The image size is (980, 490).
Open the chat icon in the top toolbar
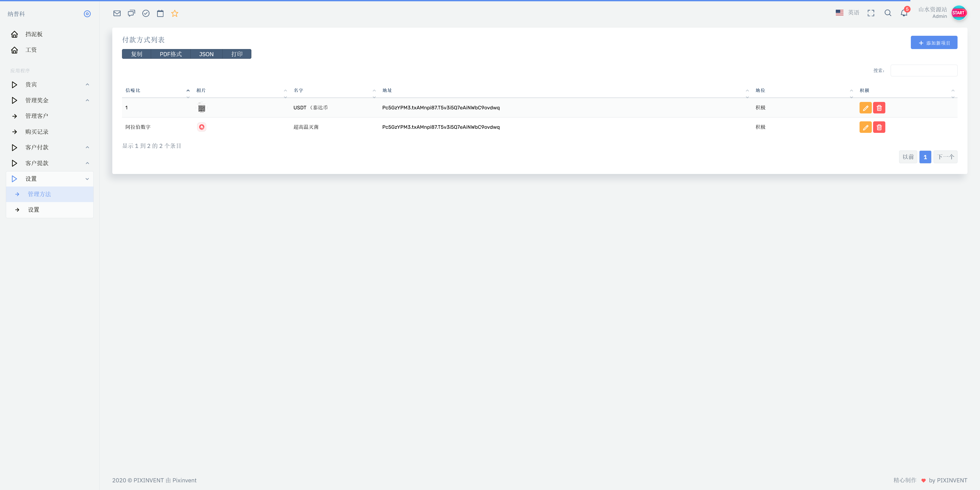[x=131, y=13]
